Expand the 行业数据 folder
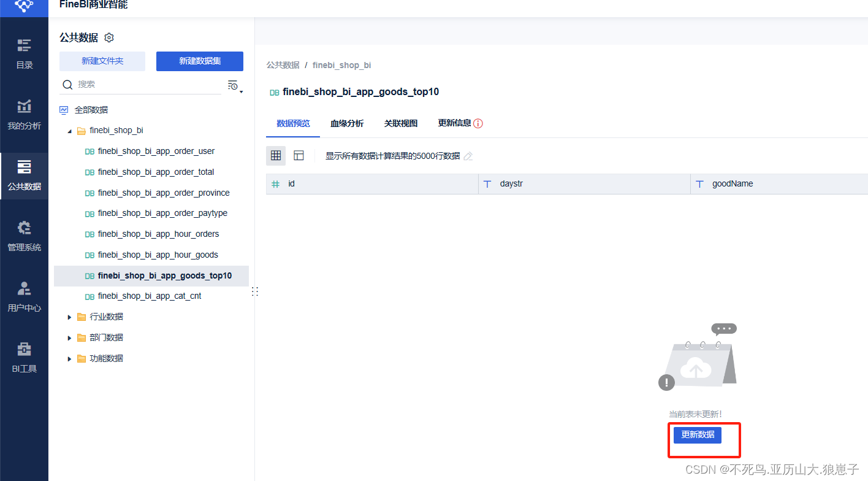The height and width of the screenshot is (481, 868). [x=69, y=317]
